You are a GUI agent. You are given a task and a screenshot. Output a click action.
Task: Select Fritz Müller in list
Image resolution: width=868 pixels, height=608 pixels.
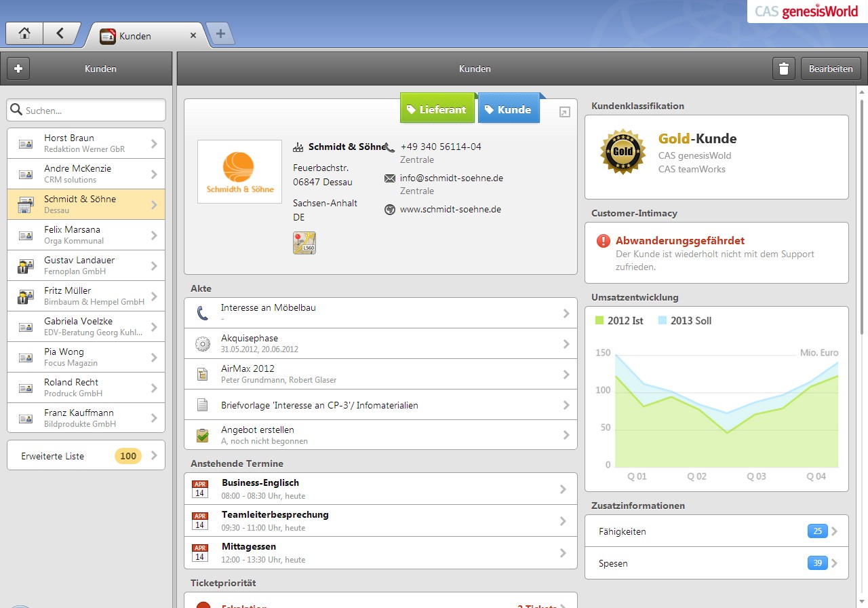[x=86, y=296]
